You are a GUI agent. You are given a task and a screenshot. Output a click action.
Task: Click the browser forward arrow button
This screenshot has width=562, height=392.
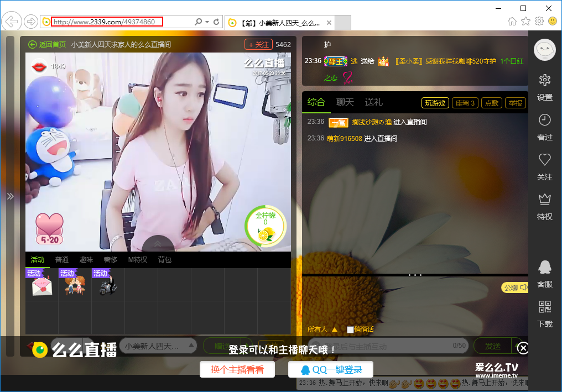(x=31, y=22)
